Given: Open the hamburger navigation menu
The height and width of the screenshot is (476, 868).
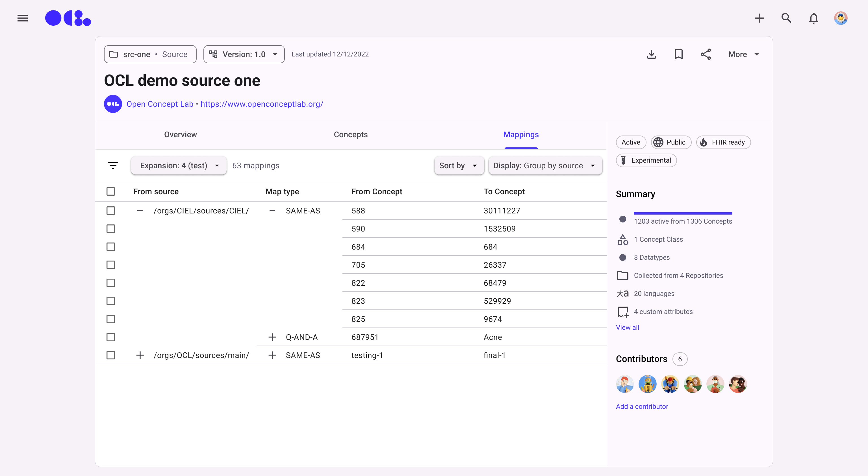Looking at the screenshot, I should (x=23, y=18).
